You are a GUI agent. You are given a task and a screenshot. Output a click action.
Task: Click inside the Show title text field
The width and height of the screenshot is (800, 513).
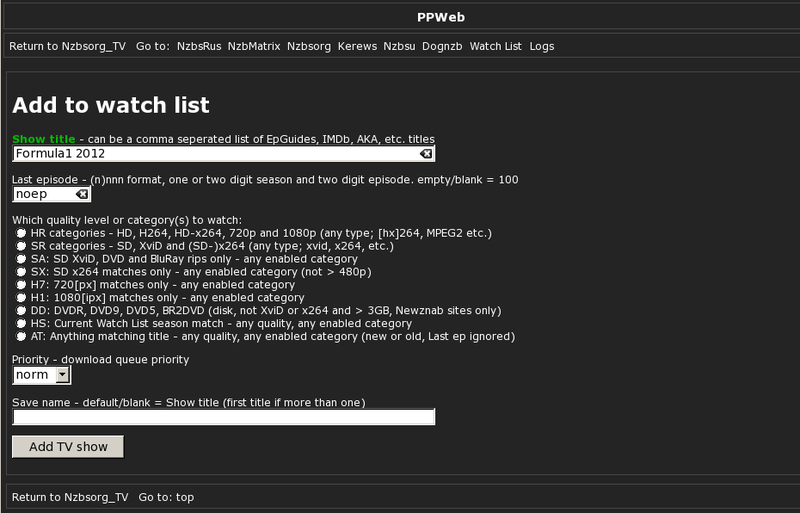(x=217, y=154)
